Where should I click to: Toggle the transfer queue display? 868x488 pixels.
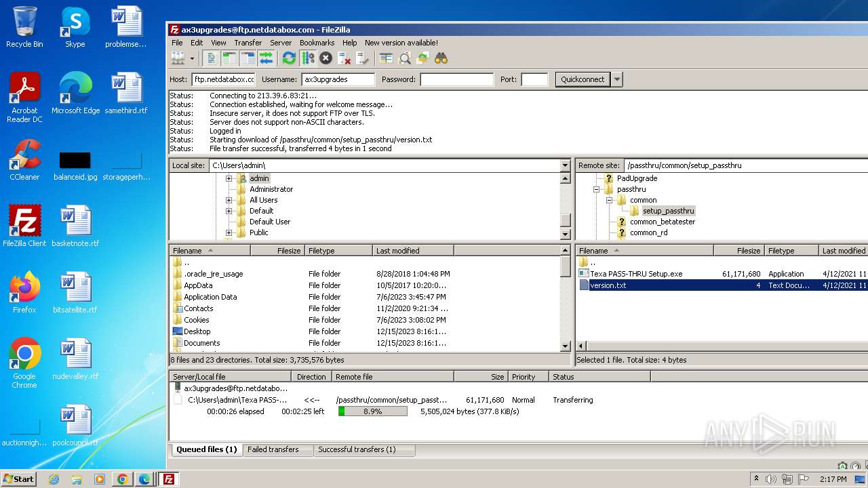point(266,58)
